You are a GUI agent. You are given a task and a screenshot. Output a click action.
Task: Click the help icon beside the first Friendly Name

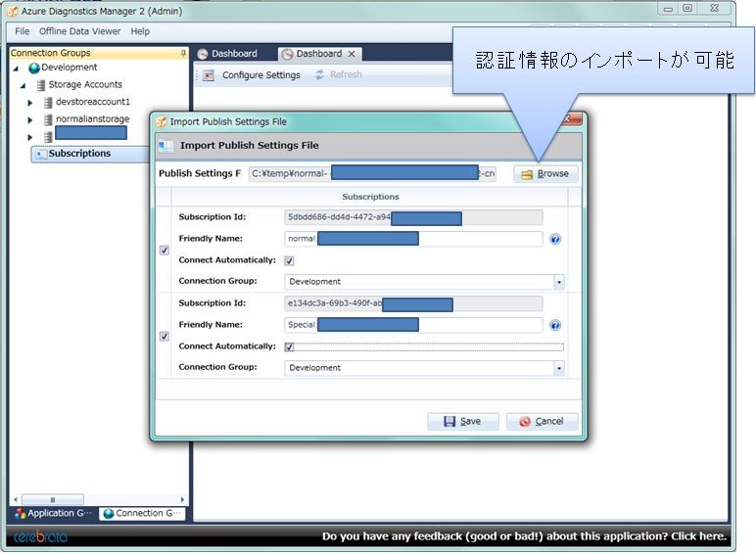(555, 239)
